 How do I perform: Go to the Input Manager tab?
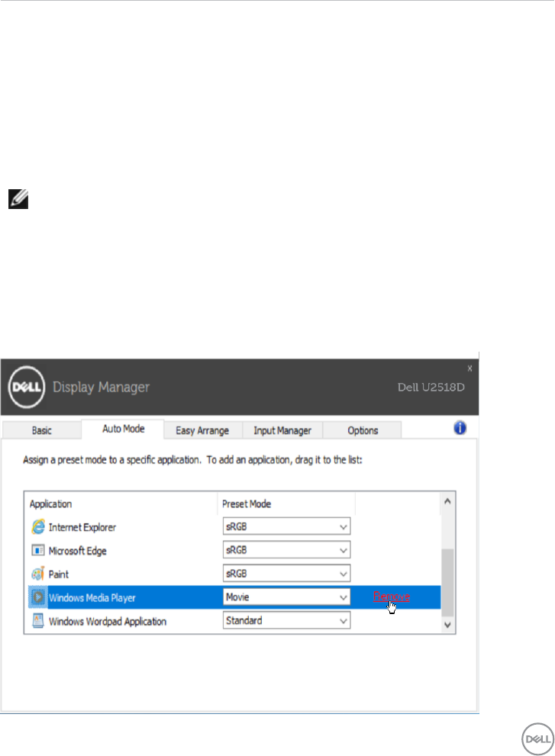point(282,430)
